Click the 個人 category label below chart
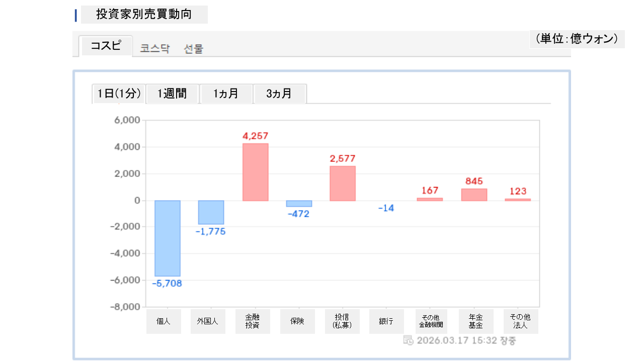Image resolution: width=644 pixels, height=362 pixels. tap(164, 321)
